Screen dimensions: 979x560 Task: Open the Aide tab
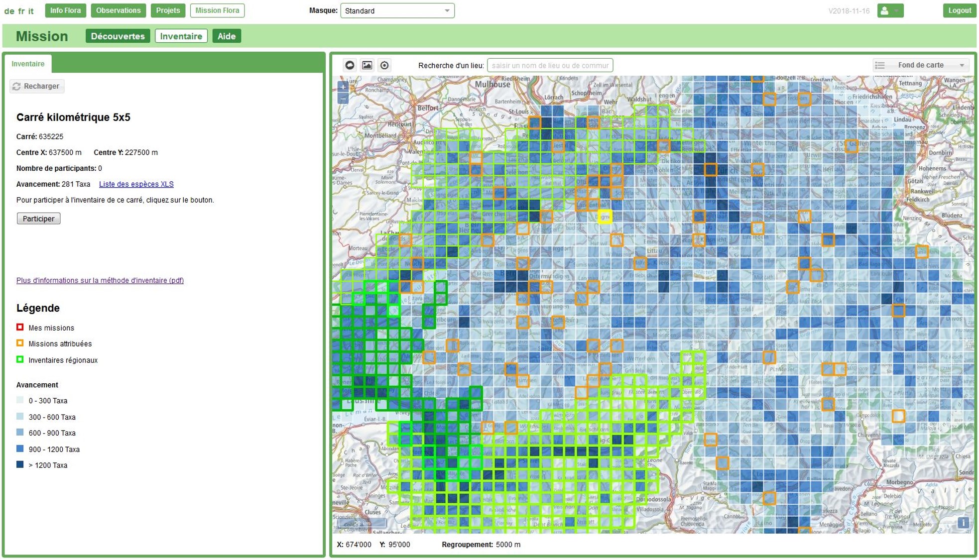pyautogui.click(x=227, y=36)
